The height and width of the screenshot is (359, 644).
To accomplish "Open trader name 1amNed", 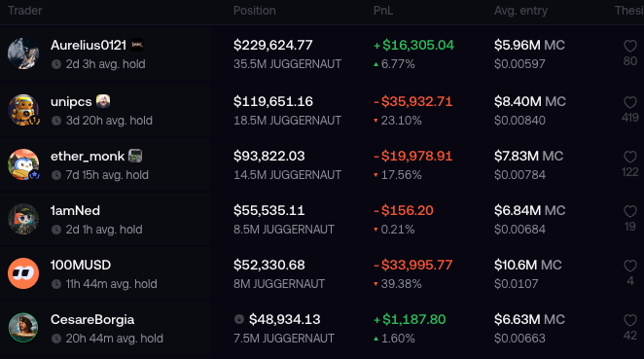I will click(75, 210).
